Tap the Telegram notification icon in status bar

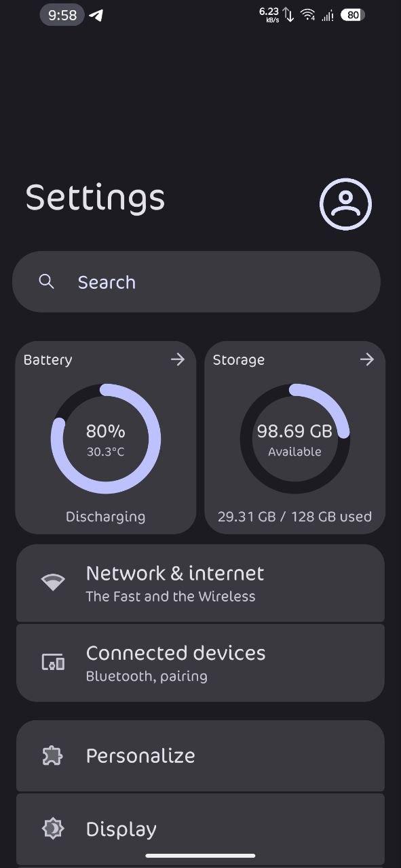(96, 15)
